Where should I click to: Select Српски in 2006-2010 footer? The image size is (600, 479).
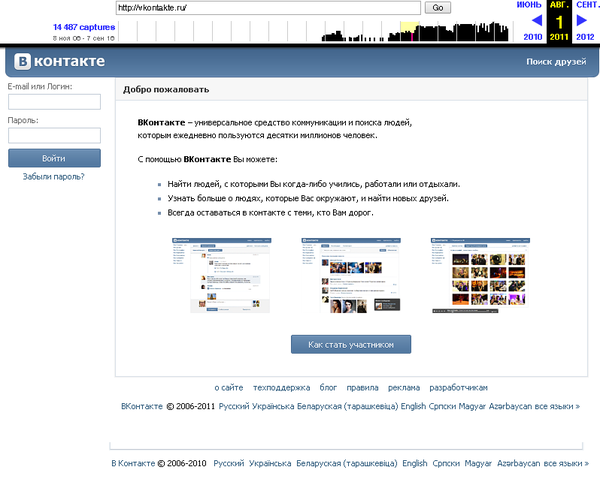(446, 463)
